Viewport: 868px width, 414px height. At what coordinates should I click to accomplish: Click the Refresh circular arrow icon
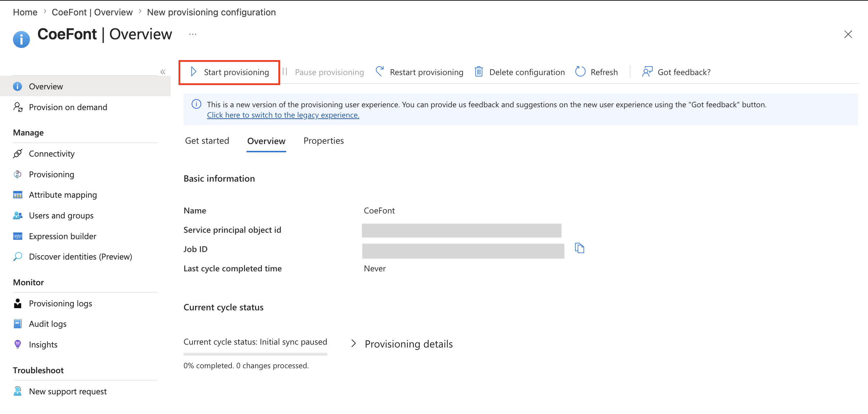[580, 72]
